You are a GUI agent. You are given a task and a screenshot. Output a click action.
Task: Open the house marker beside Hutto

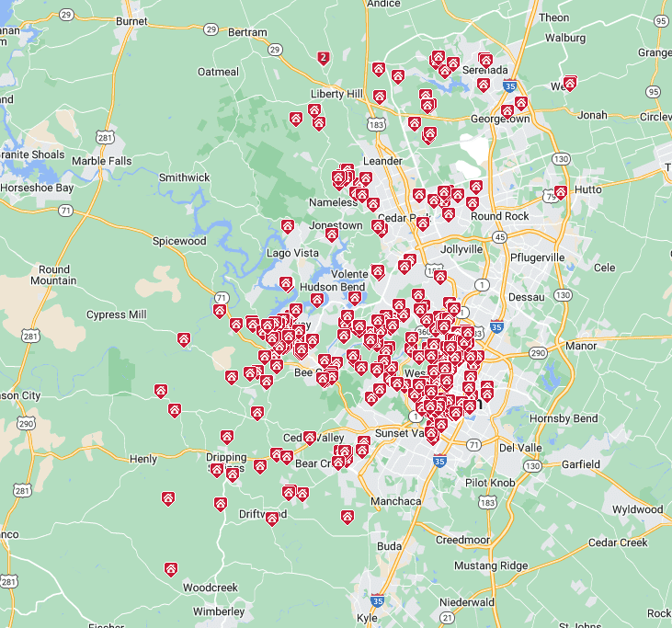pos(560,192)
